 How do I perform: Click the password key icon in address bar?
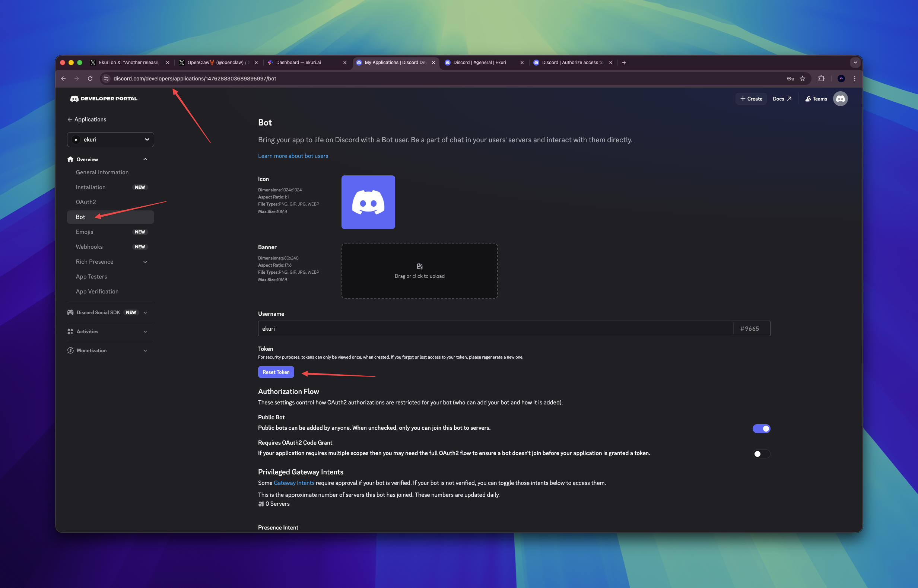tap(790, 79)
